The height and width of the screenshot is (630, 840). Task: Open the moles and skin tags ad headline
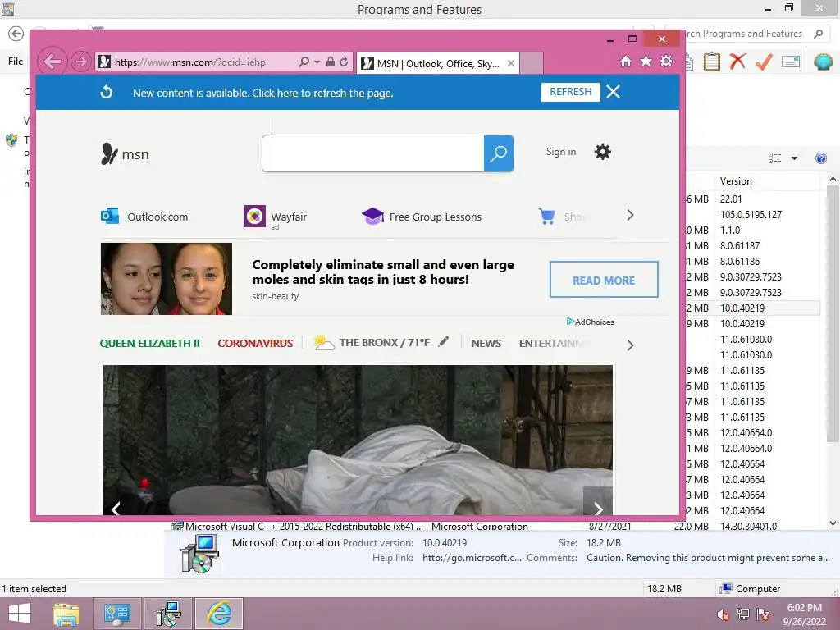coord(383,272)
